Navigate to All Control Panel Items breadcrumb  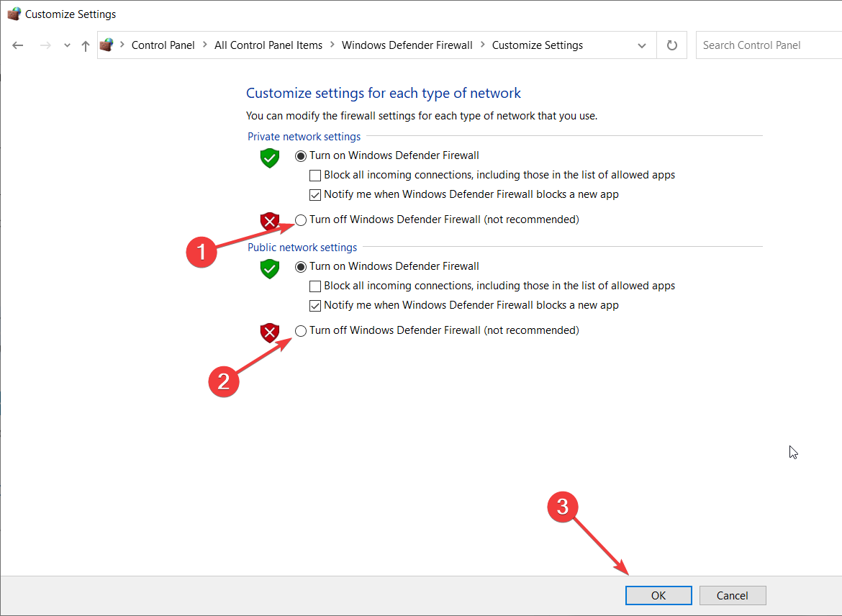268,45
